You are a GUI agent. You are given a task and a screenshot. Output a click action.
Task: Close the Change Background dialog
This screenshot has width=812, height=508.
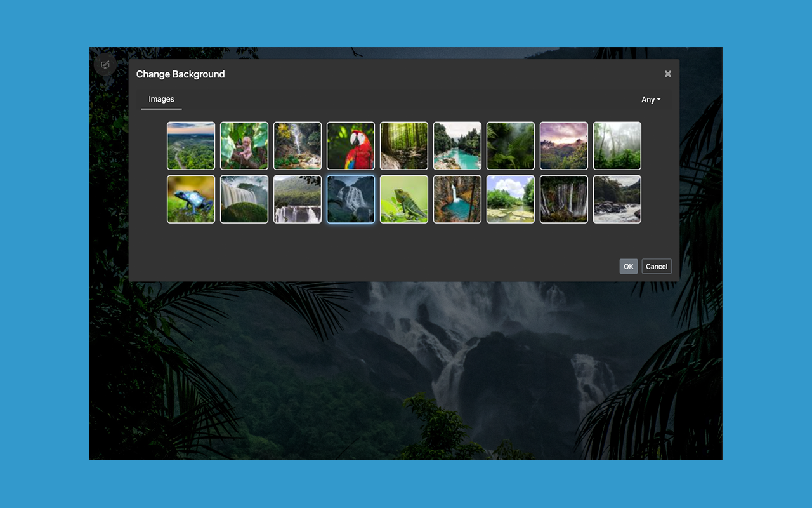pos(668,74)
